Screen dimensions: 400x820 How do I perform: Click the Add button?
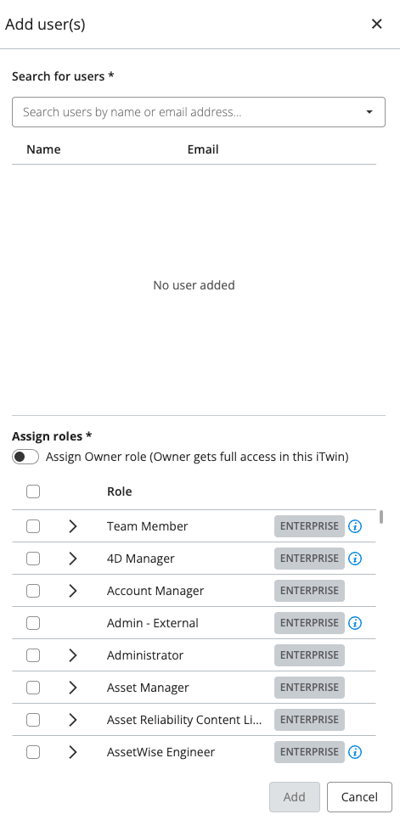point(294,797)
